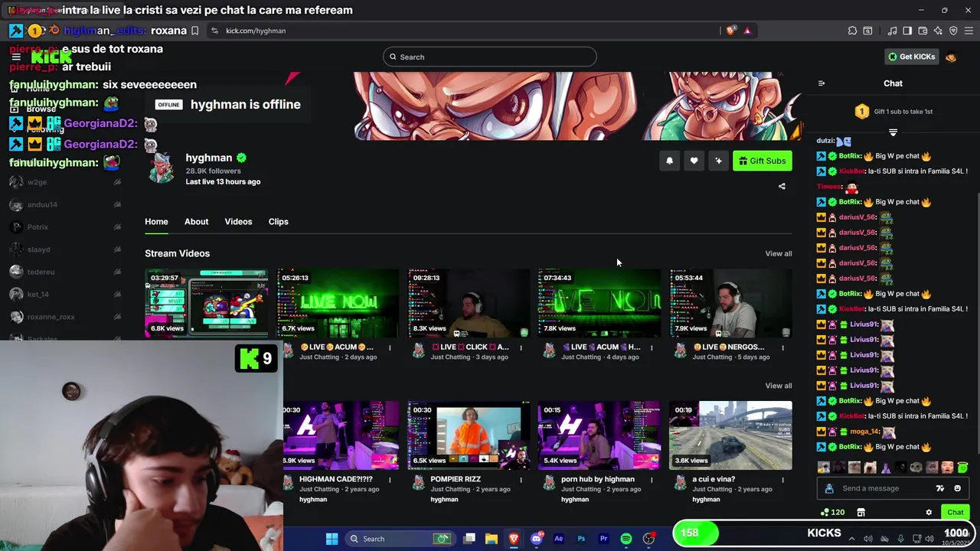
Task: Click the Brave Shields lion icon
Action: 730,31
